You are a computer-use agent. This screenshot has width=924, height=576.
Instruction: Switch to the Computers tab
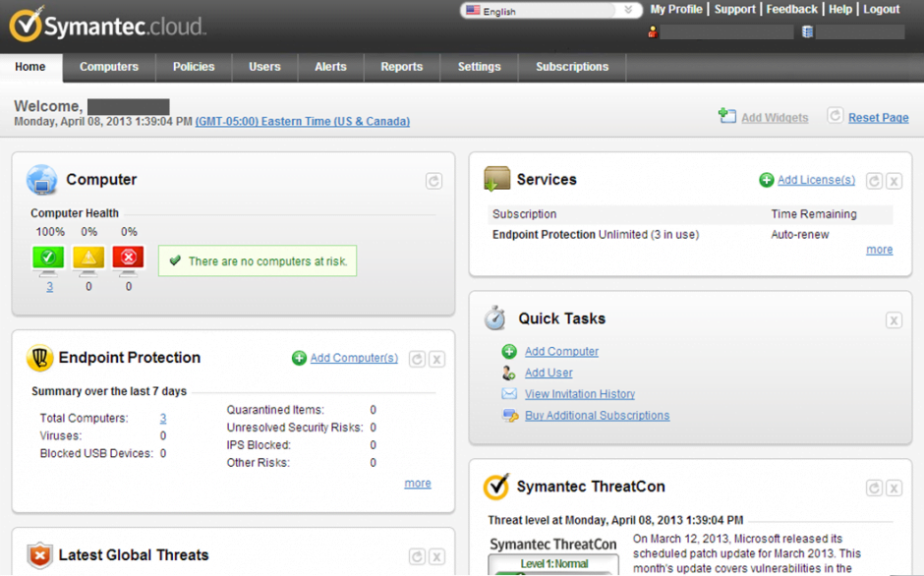108,67
